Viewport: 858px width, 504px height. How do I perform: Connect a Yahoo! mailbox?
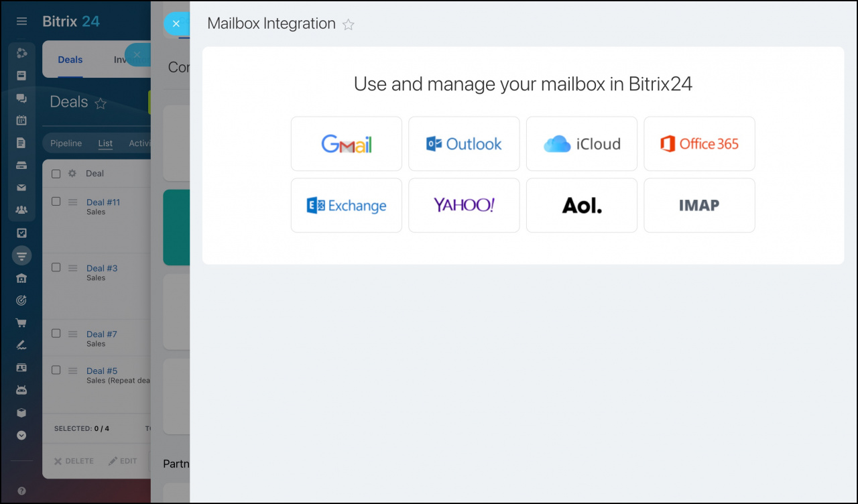[464, 205]
